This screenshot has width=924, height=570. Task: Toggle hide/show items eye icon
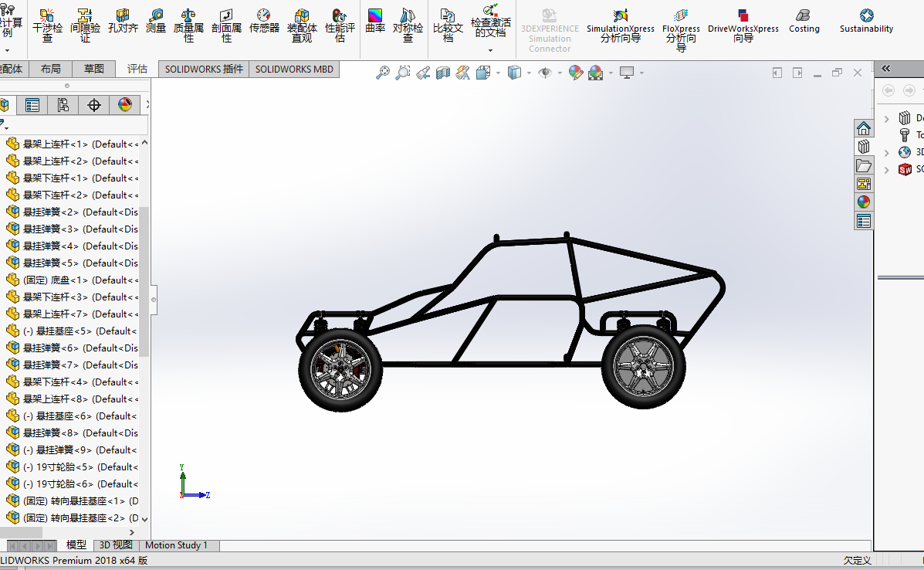[x=545, y=73]
